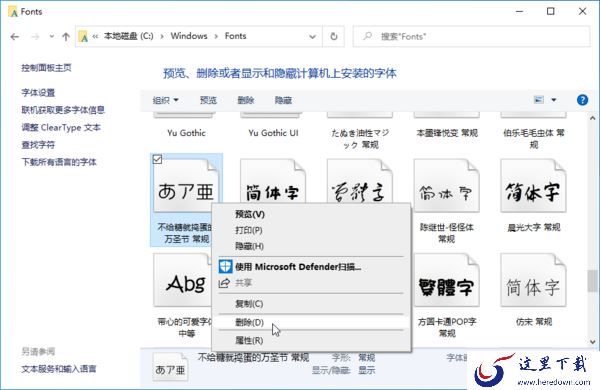
Task: Click the Windows breadcrumb in the address bar
Action: point(189,36)
